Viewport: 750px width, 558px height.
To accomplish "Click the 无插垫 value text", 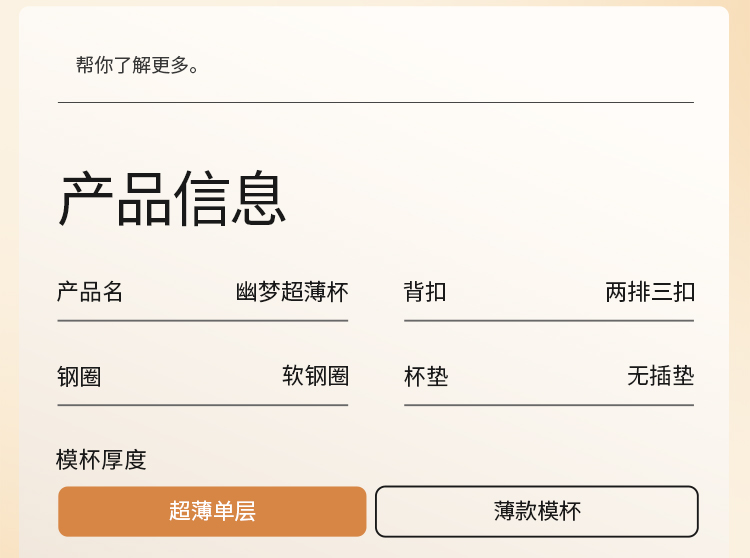I will point(660,376).
